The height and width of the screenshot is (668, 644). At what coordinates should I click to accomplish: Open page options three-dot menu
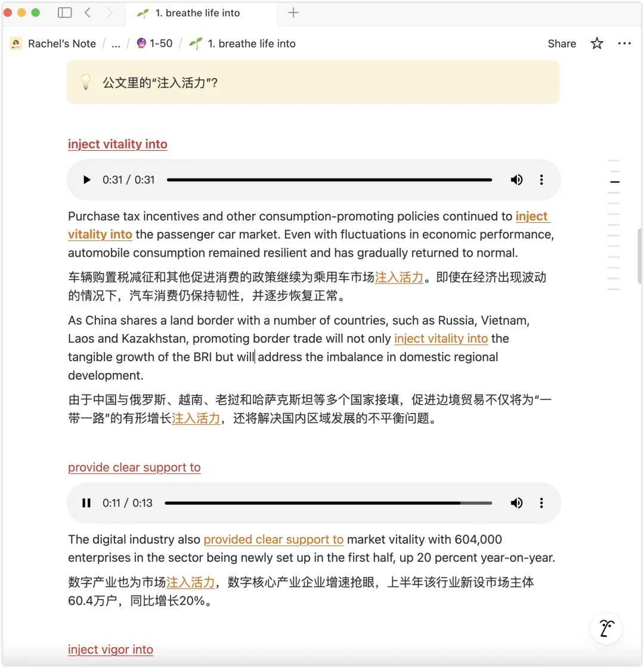(x=624, y=44)
